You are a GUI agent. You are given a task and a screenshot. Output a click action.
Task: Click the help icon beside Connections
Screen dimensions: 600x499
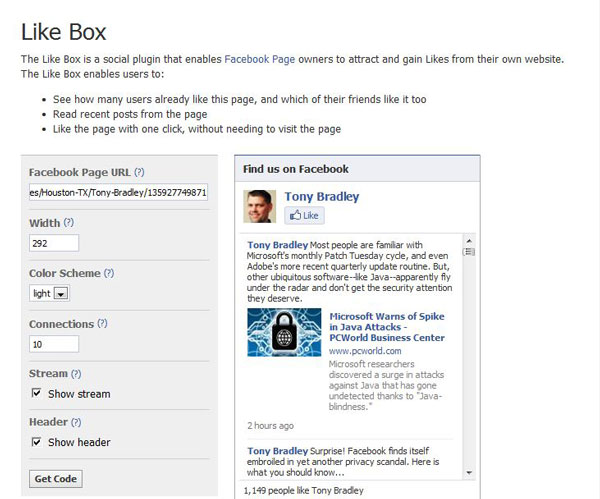pos(102,323)
